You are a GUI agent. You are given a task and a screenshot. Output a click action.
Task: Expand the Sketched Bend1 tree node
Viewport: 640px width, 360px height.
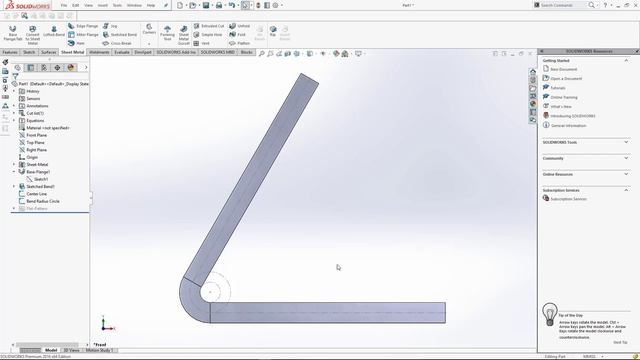click(14, 187)
